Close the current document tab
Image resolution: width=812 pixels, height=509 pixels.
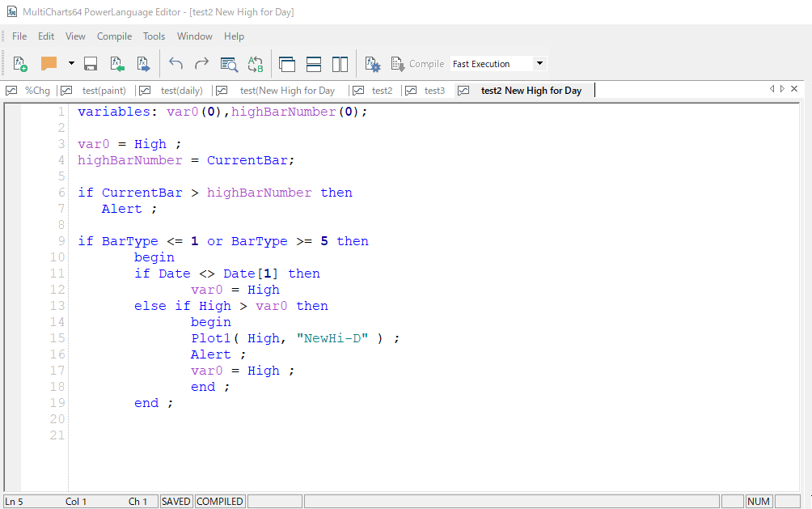pos(794,89)
